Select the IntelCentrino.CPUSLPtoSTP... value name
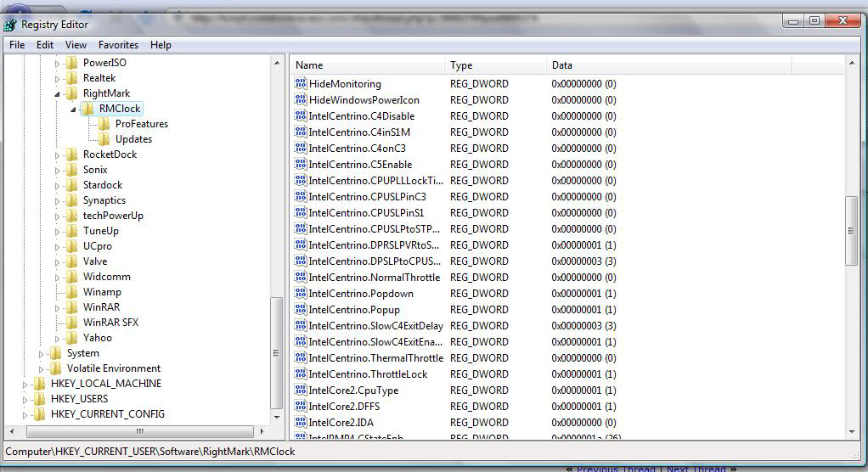Viewport: 868px width, 472px height. pos(375,228)
